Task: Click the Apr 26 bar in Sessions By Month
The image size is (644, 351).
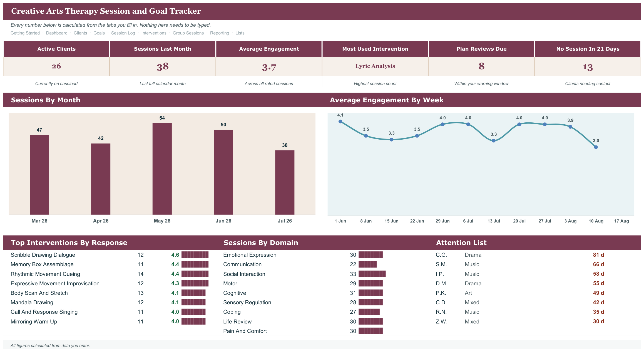Action: (x=101, y=179)
